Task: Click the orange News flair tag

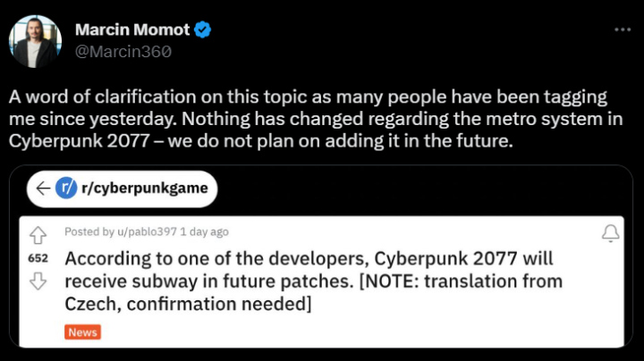Action: (82, 332)
